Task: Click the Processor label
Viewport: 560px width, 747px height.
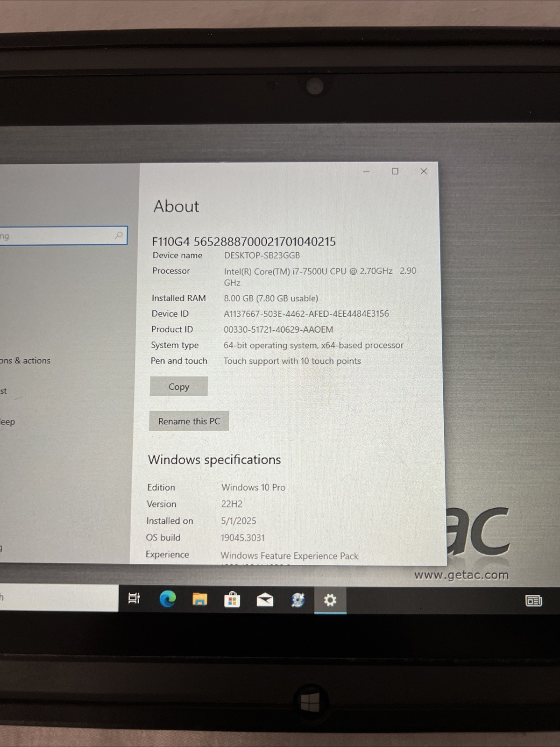Action: point(171,270)
